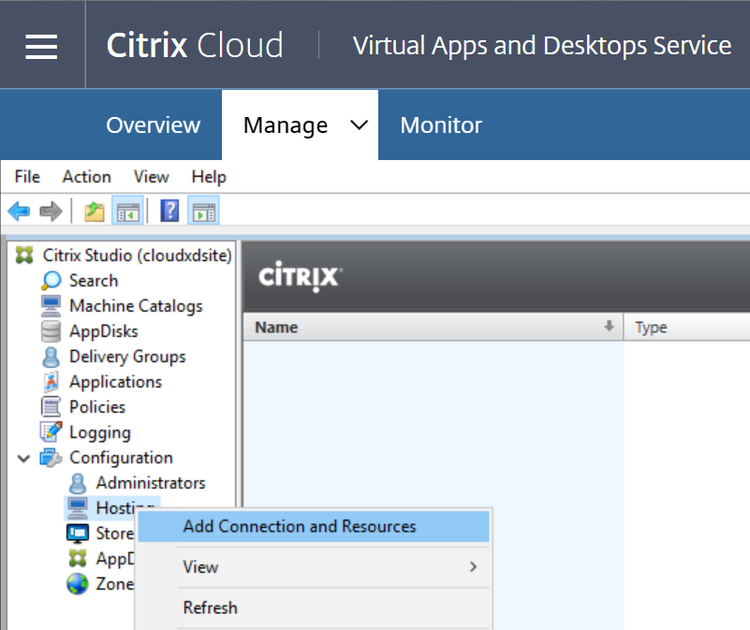Open Administrators node
The image size is (750, 630).
coord(151,483)
